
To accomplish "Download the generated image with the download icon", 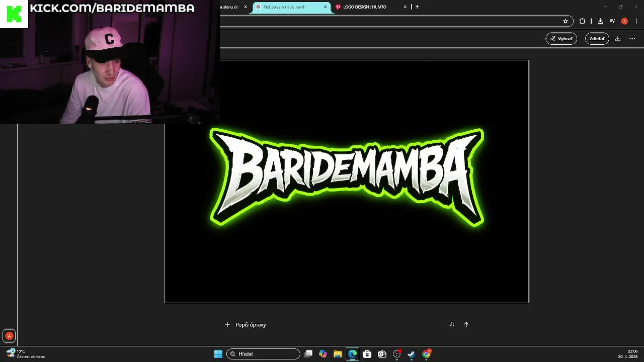I will tap(618, 39).
